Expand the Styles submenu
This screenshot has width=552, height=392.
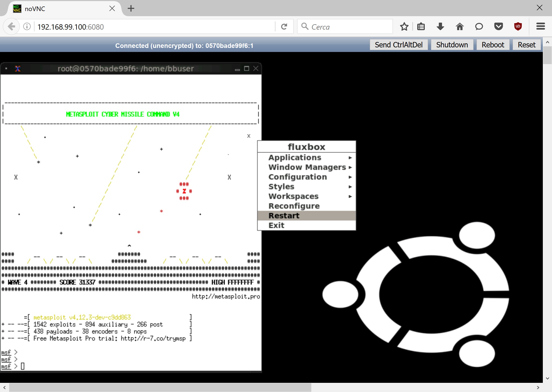307,187
